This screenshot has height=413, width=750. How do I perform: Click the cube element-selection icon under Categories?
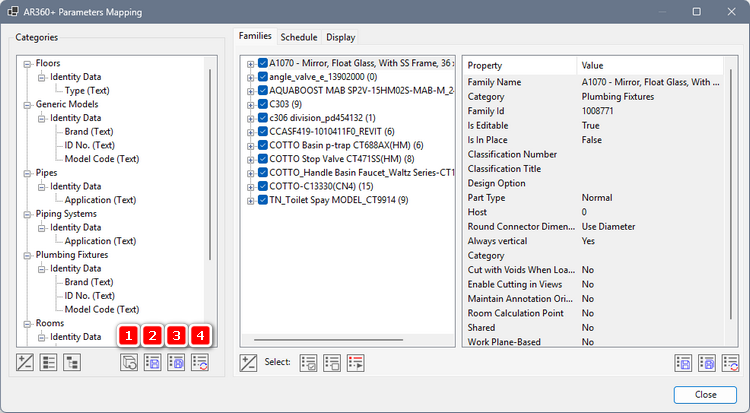[x=129, y=362]
